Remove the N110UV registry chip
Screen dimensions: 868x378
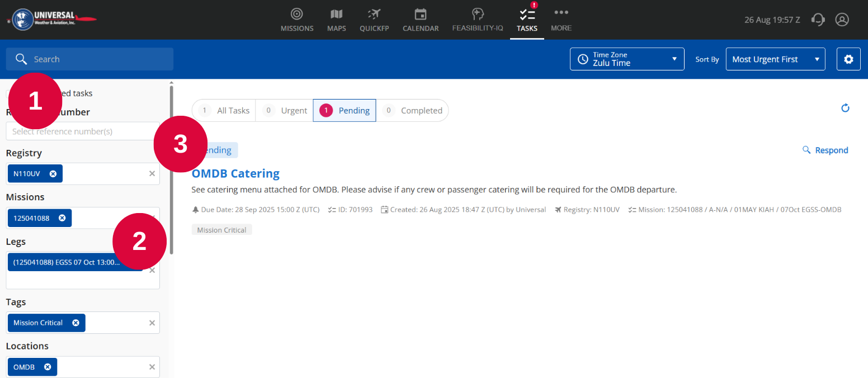pyautogui.click(x=53, y=174)
